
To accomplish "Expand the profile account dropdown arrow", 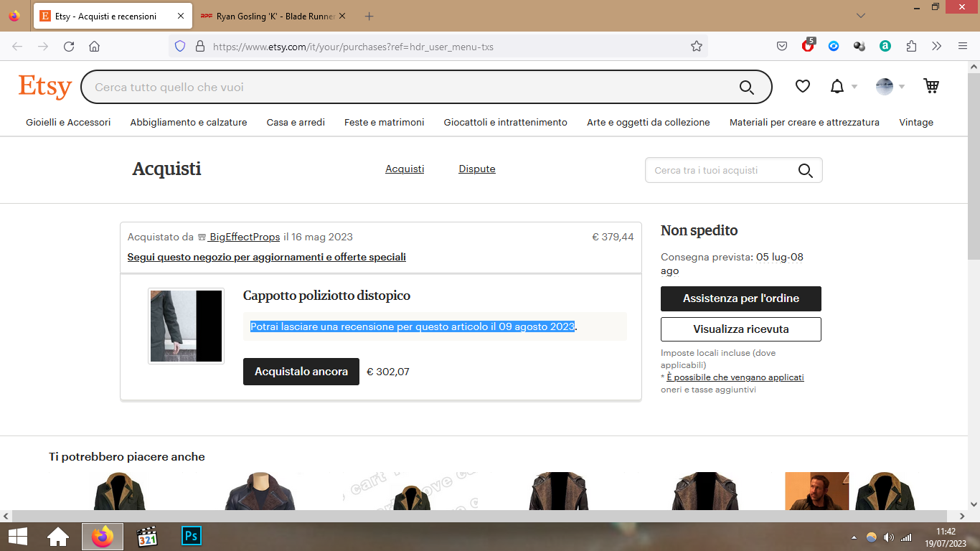I will point(902,87).
